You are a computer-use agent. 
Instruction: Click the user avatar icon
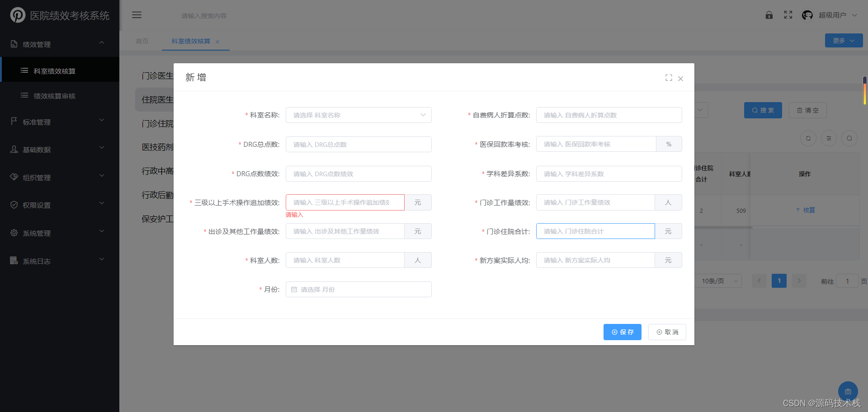click(807, 15)
